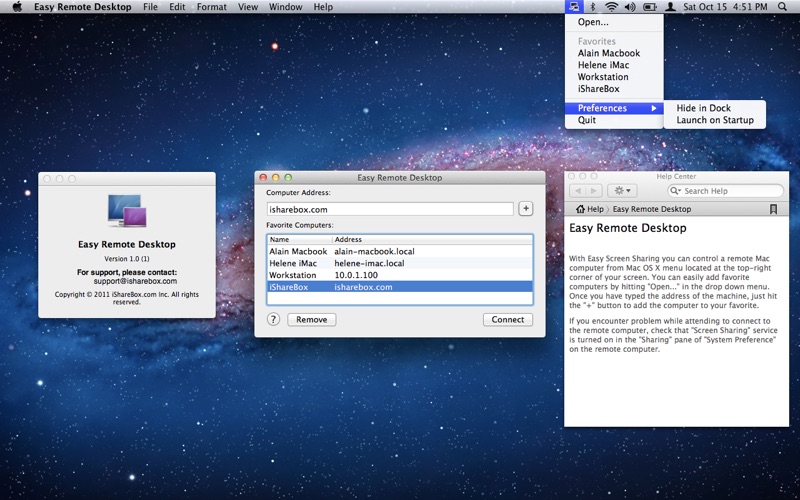This screenshot has height=500, width=800.
Task: Click the Easy Remote Desktop menu bar status icon
Action: click(x=575, y=7)
